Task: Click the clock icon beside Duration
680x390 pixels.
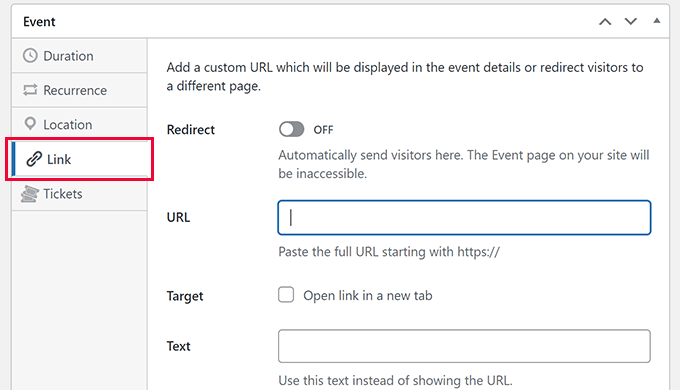Action: [30, 56]
